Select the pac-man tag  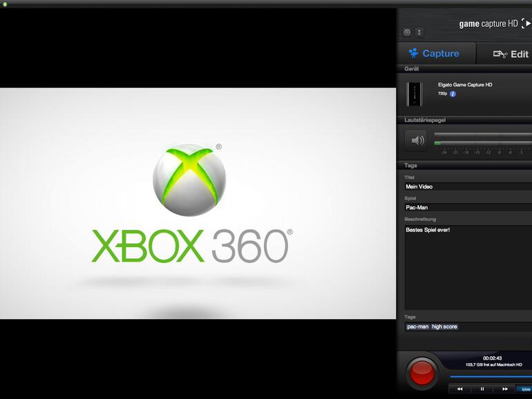[418, 327]
